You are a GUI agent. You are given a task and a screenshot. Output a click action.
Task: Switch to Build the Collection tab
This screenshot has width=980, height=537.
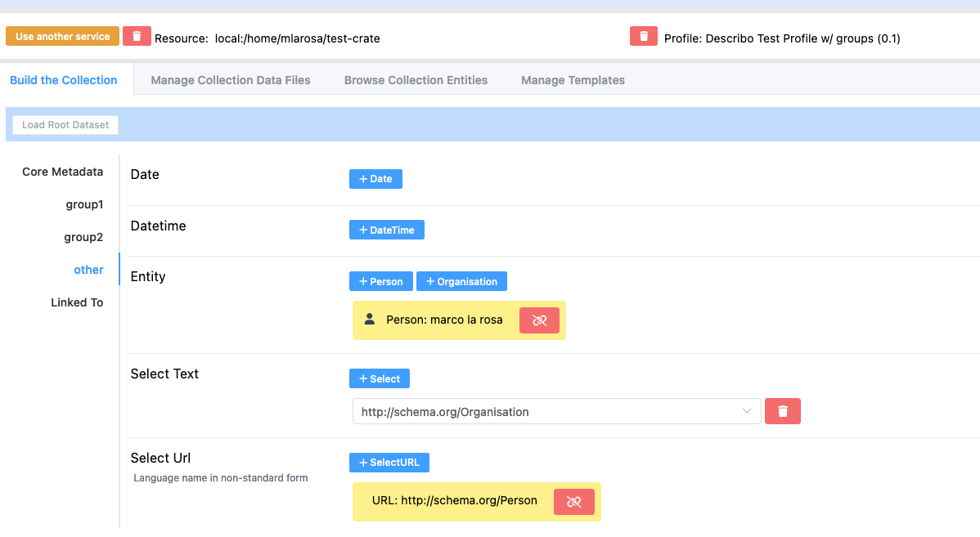(x=64, y=80)
